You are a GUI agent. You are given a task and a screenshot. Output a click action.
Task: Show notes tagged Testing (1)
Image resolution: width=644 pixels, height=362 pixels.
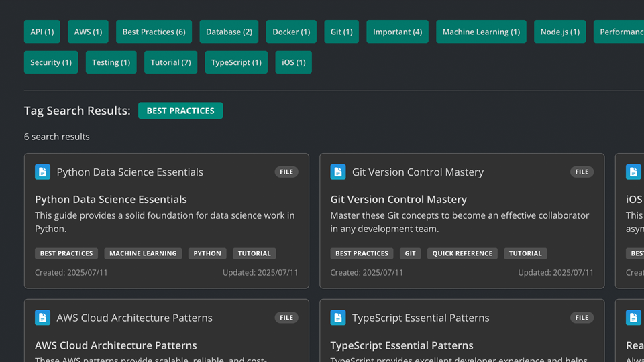pyautogui.click(x=111, y=62)
